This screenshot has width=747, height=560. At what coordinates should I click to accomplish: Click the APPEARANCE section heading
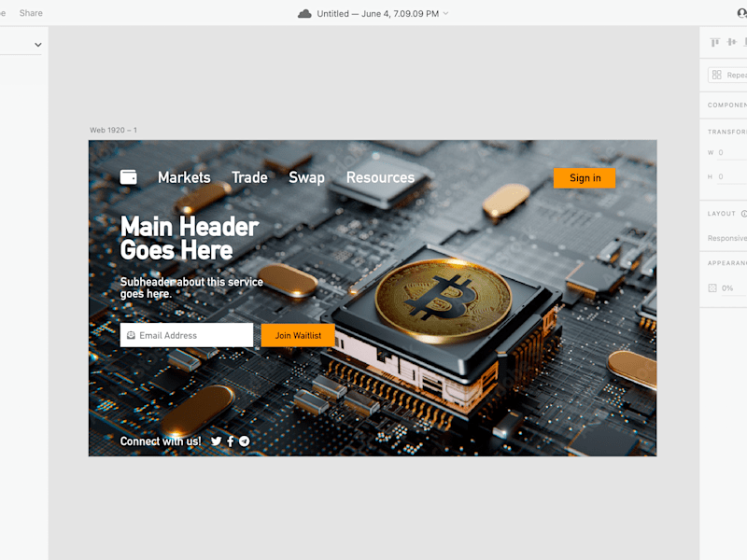click(x=727, y=263)
